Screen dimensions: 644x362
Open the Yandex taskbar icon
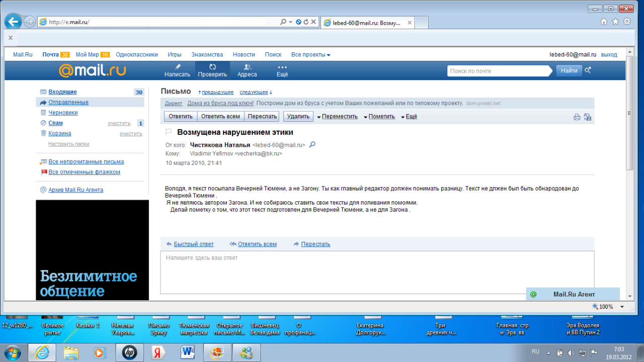click(x=158, y=352)
